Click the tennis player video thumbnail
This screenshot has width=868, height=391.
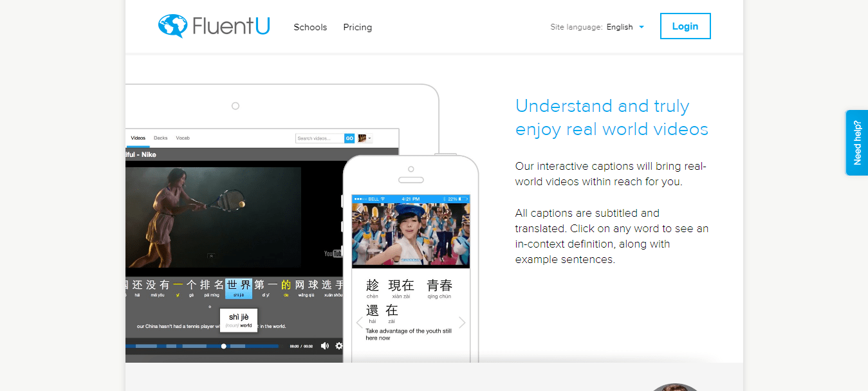click(x=213, y=217)
